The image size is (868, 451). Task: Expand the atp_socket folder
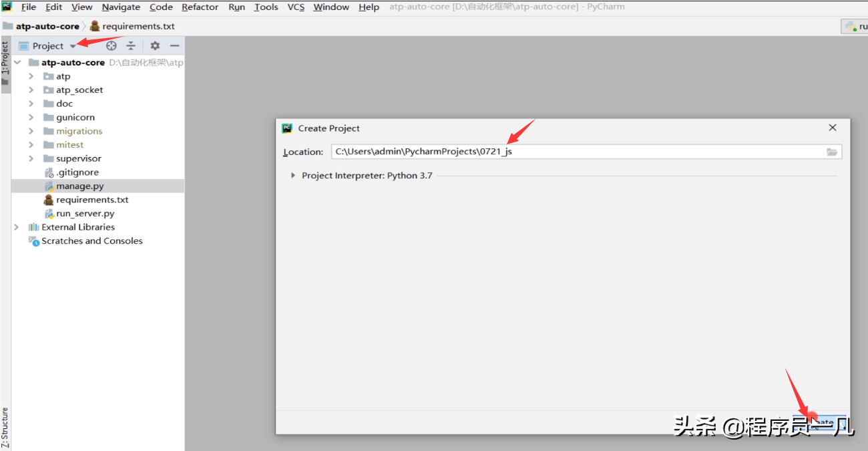(x=31, y=90)
